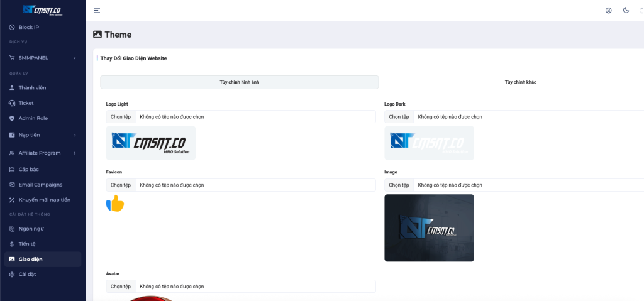Select Giao diện menu item
This screenshot has height=301, width=644.
click(43, 259)
